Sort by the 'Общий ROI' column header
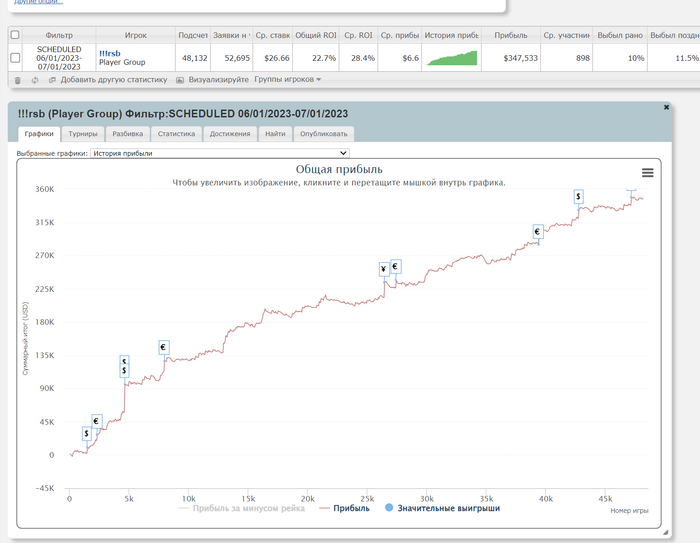 click(316, 35)
